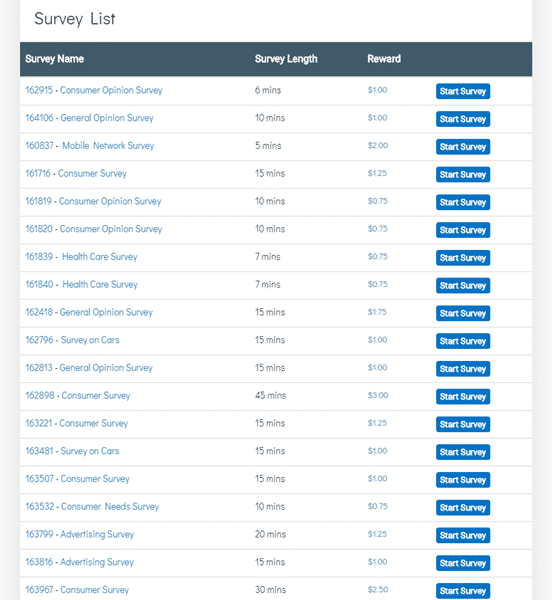Screen dimensions: 552x600
Task: Start the 161820 Consumer Opinion Survey
Action: (463, 230)
